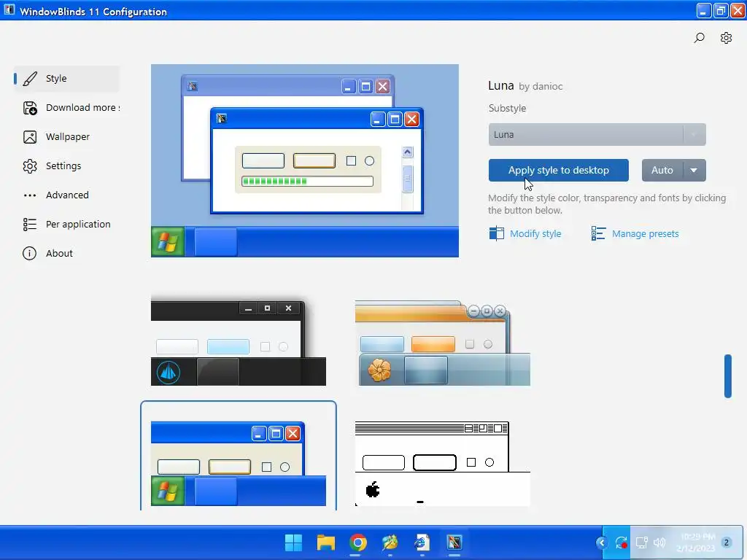Image resolution: width=747 pixels, height=560 pixels.
Task: Click the sync update tray icon
Action: tap(621, 542)
